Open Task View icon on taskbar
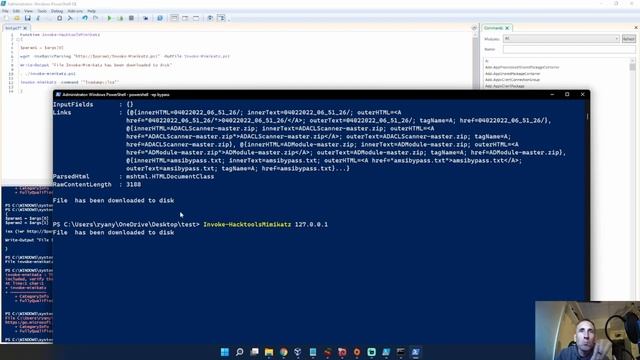Image resolution: width=640 pixels, height=360 pixels. pyautogui.click(x=254, y=352)
